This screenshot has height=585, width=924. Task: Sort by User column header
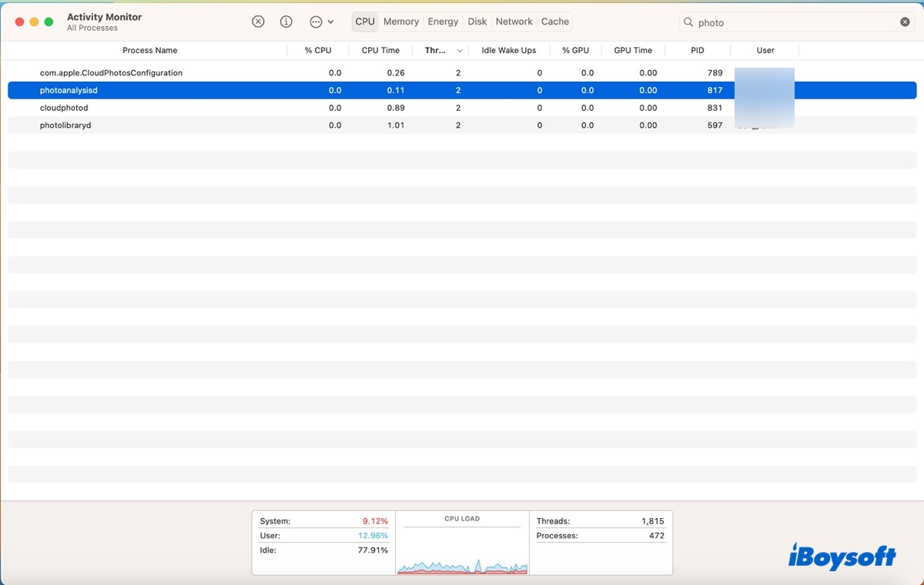coord(765,50)
